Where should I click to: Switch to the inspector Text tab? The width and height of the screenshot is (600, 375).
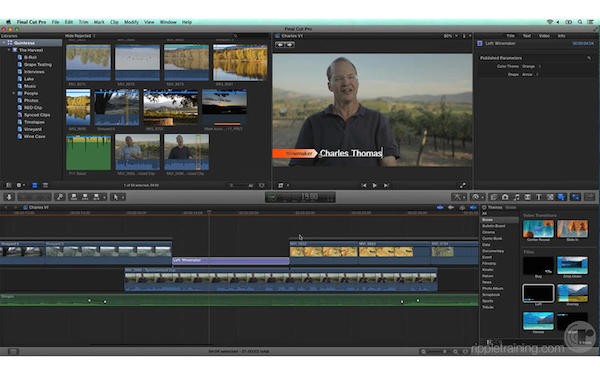527,36
